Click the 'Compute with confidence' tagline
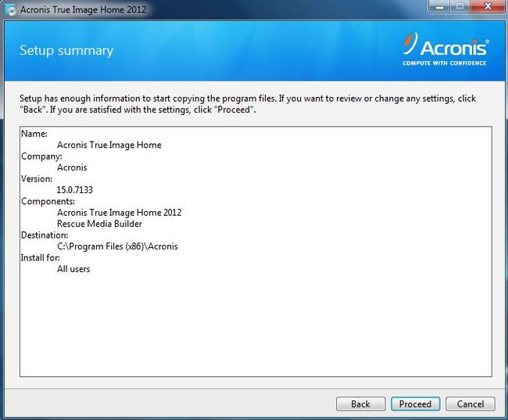The width and height of the screenshot is (508, 420). [444, 63]
